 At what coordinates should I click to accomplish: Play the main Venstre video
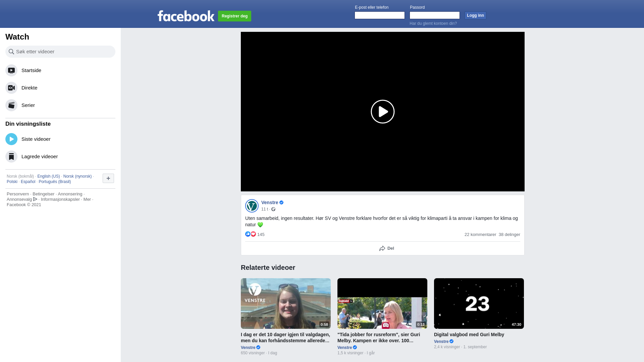click(382, 112)
